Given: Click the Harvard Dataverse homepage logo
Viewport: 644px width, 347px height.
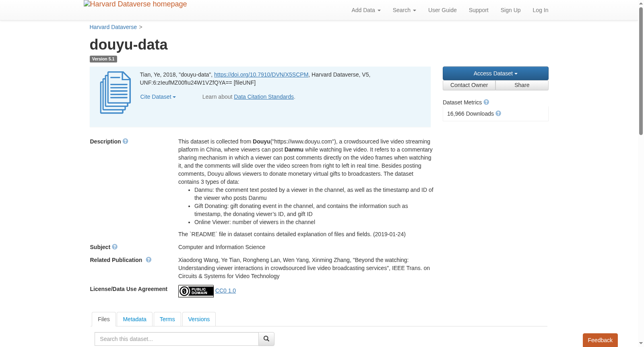Looking at the screenshot, I should coord(135,4).
